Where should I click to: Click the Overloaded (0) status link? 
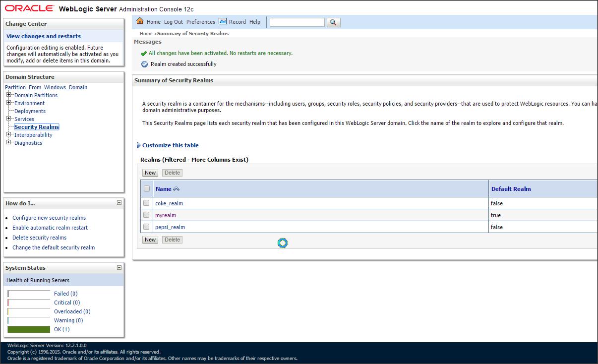72,311
